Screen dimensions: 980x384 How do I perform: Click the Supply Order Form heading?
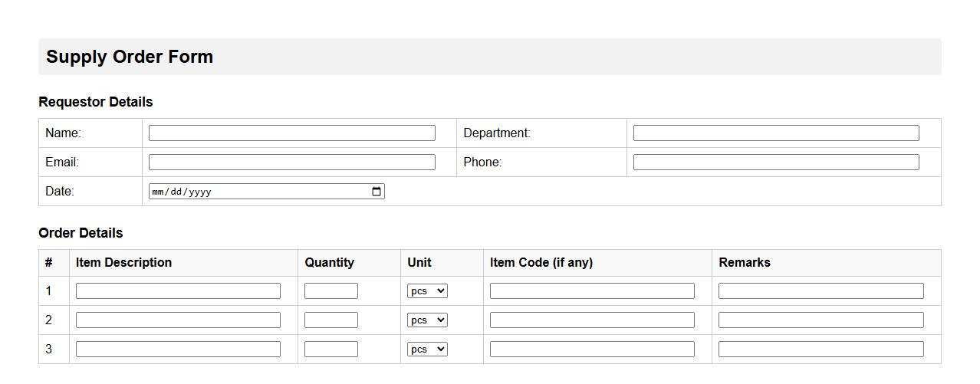pyautogui.click(x=130, y=57)
